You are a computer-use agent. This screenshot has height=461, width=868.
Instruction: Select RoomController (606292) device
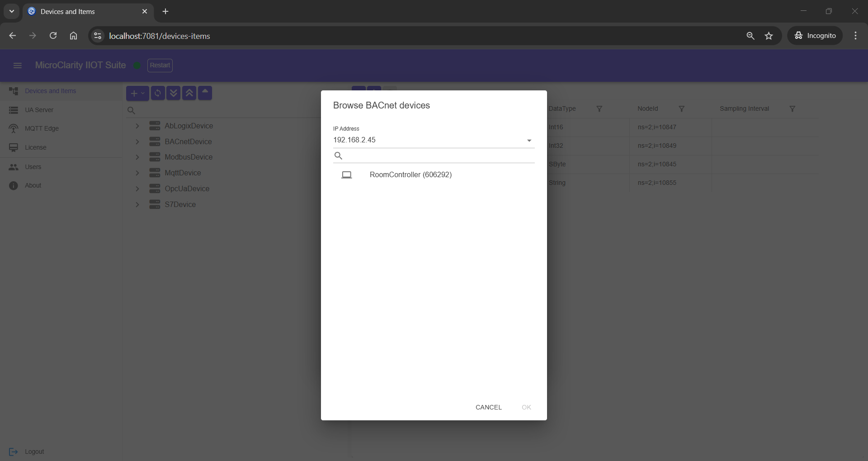[410, 175]
